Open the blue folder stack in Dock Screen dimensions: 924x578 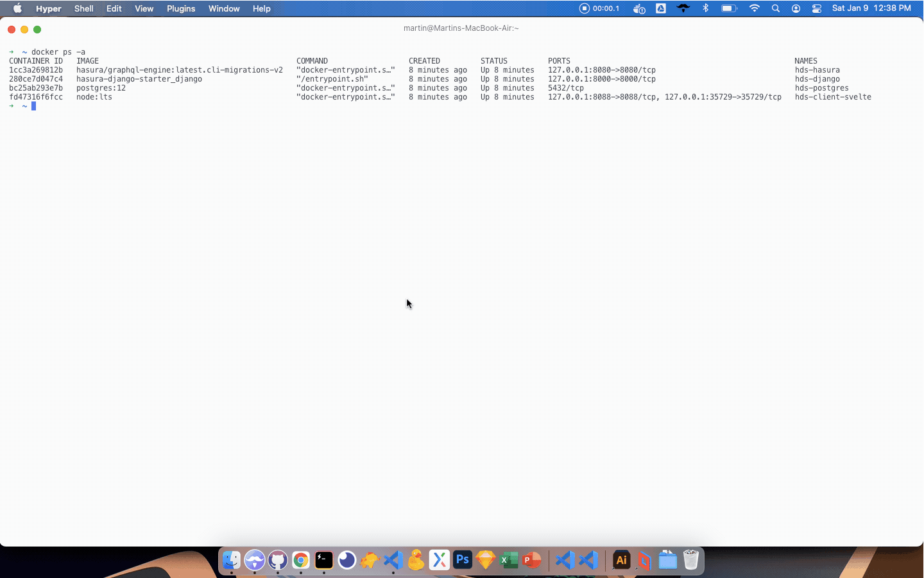[667, 560]
